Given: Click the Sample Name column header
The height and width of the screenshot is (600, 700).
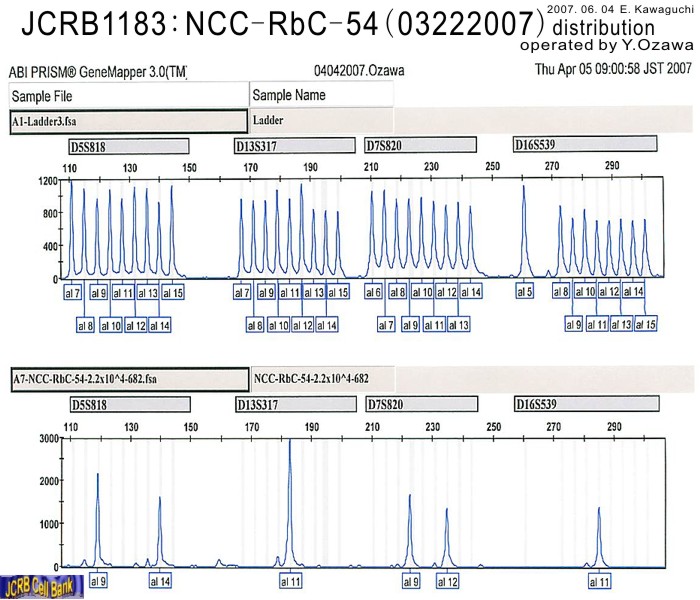Looking at the screenshot, I should click(320, 95).
